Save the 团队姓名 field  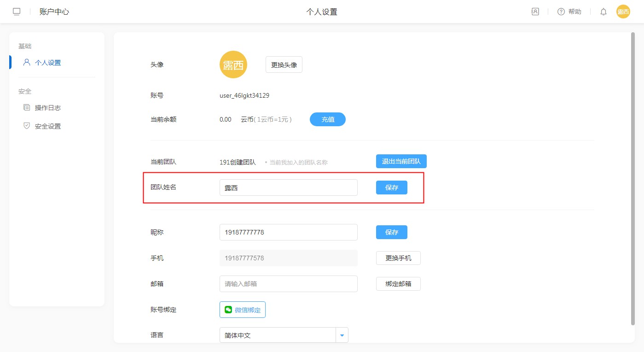tap(391, 188)
